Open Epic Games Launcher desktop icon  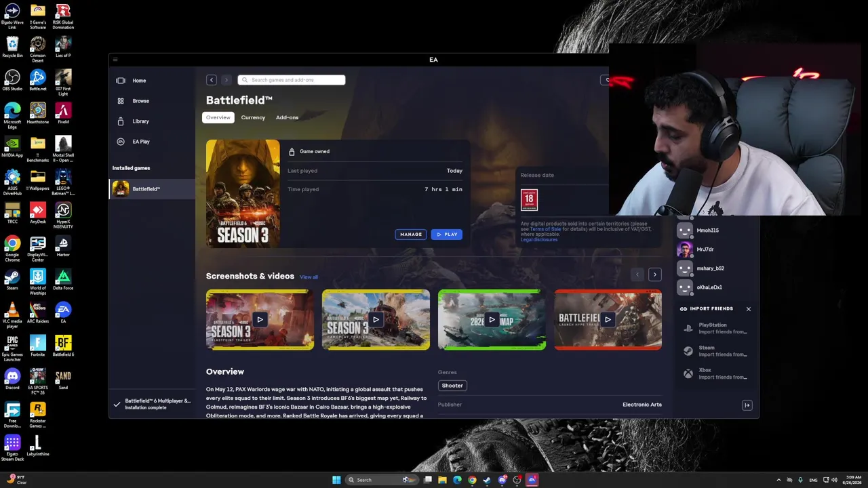coord(12,348)
